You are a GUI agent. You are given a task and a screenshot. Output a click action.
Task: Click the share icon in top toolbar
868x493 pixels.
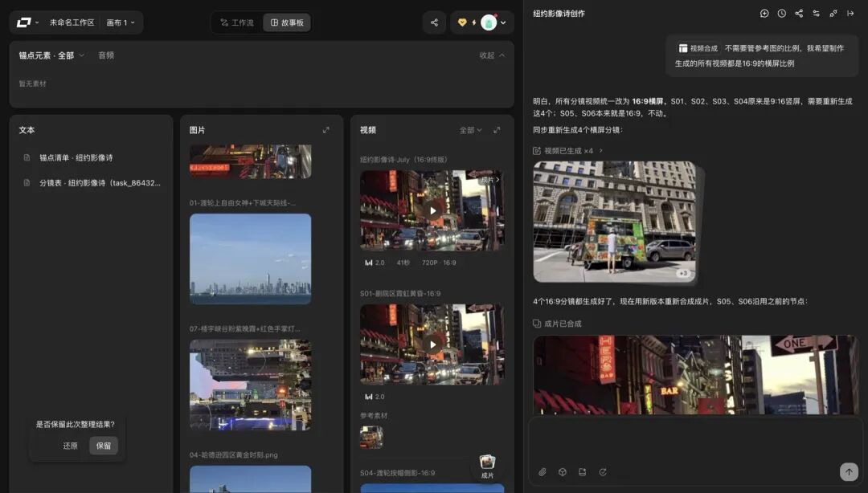point(434,22)
